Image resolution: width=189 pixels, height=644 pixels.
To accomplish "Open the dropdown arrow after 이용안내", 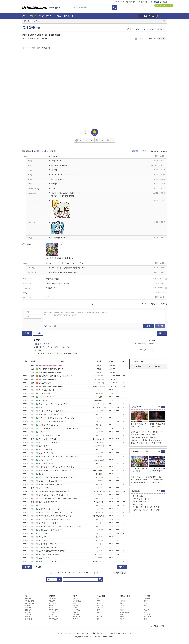I will click(166, 29).
